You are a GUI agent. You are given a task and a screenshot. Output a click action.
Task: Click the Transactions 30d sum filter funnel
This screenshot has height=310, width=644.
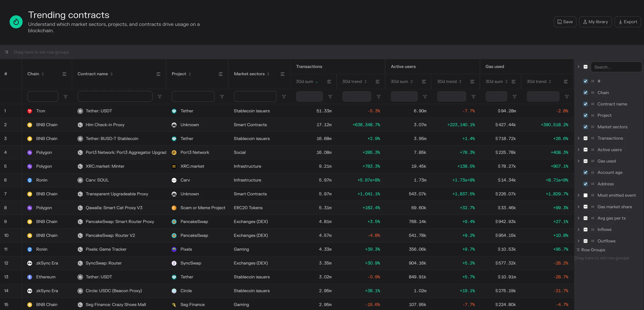(x=330, y=97)
